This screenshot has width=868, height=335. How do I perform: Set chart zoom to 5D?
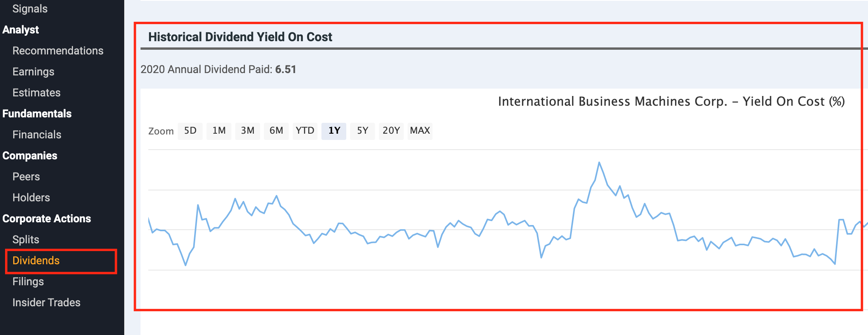coord(190,131)
